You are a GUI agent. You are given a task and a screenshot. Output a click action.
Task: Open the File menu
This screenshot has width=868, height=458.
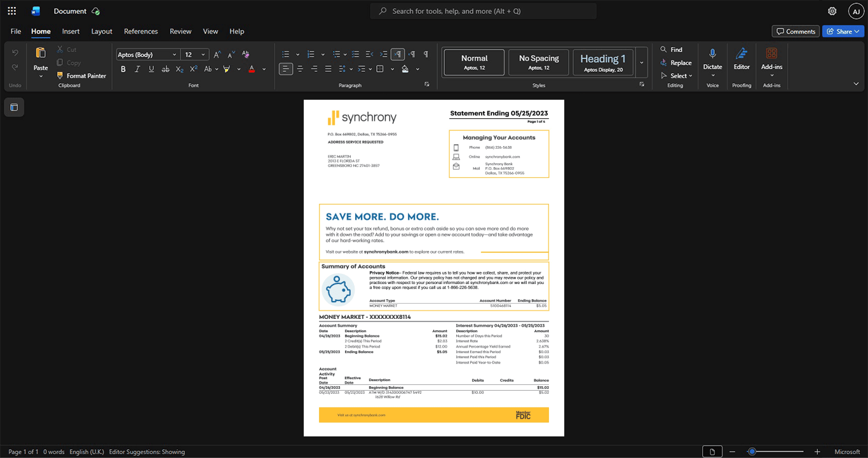point(16,31)
